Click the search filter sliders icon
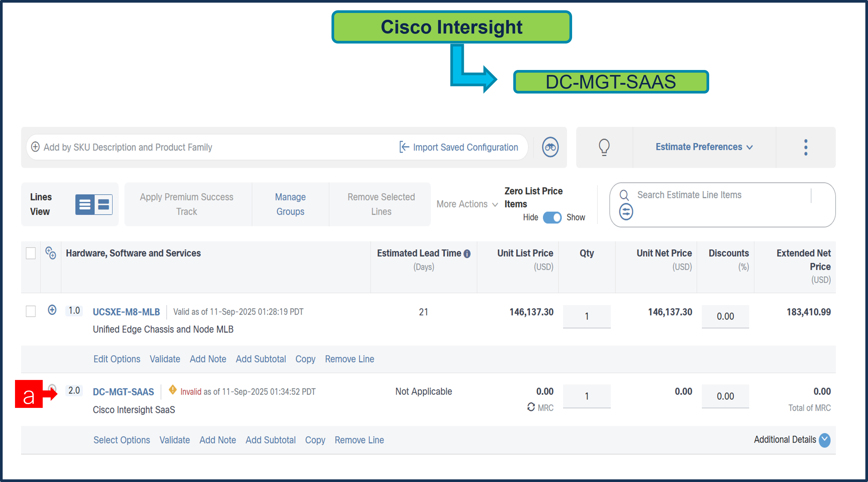Screen dimensions: 868x482 click(x=626, y=212)
